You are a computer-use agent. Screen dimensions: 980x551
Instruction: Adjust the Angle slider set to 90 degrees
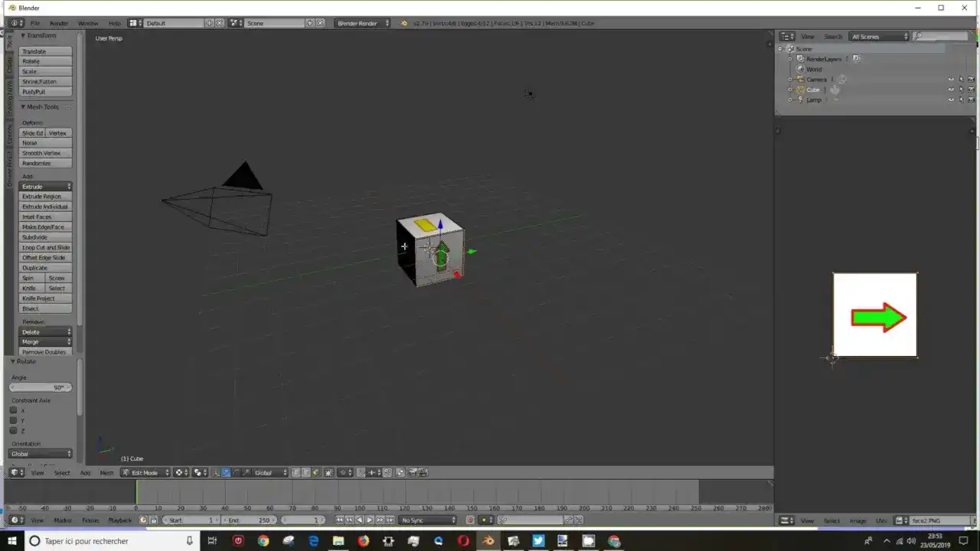(x=40, y=387)
